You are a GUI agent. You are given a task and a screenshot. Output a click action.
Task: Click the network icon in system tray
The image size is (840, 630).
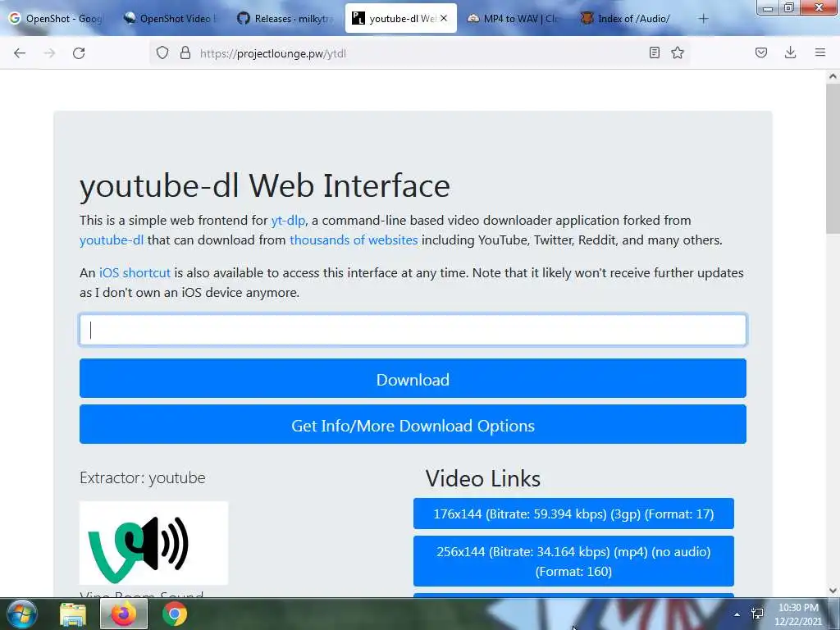pyautogui.click(x=757, y=614)
